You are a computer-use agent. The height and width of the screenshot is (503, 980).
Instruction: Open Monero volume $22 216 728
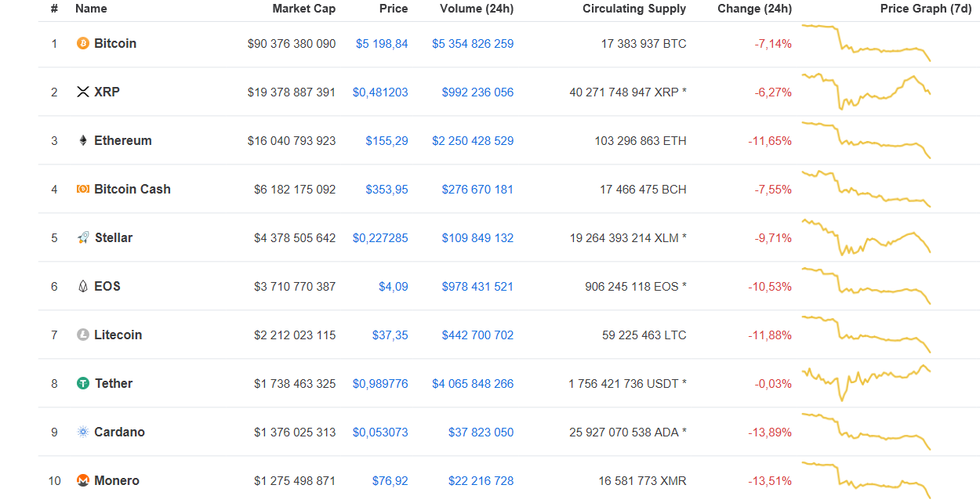pyautogui.click(x=481, y=481)
